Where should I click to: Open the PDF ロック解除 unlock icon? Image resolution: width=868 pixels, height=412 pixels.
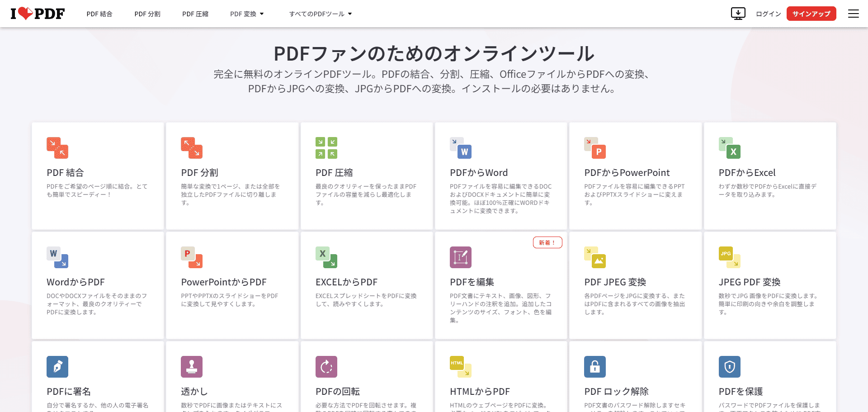(595, 367)
